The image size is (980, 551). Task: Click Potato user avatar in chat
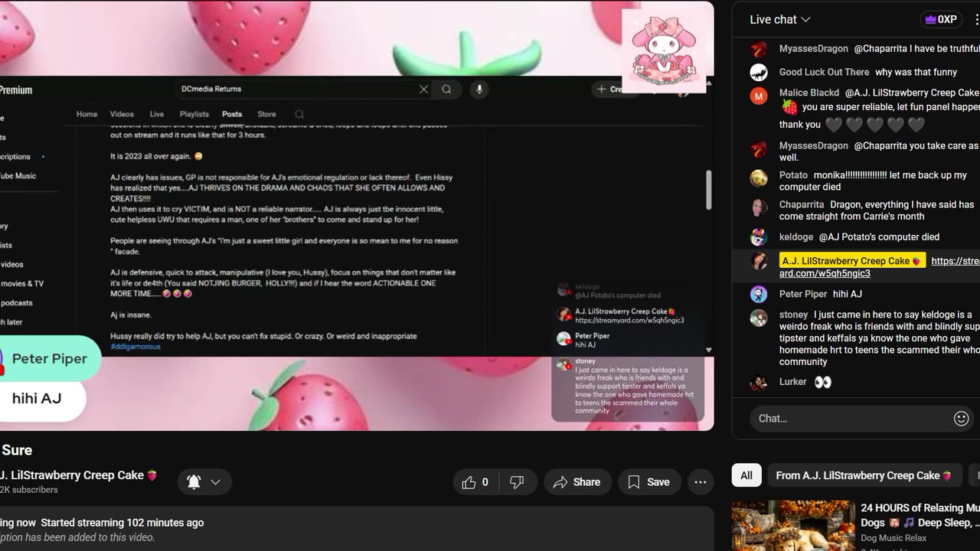coord(759,178)
